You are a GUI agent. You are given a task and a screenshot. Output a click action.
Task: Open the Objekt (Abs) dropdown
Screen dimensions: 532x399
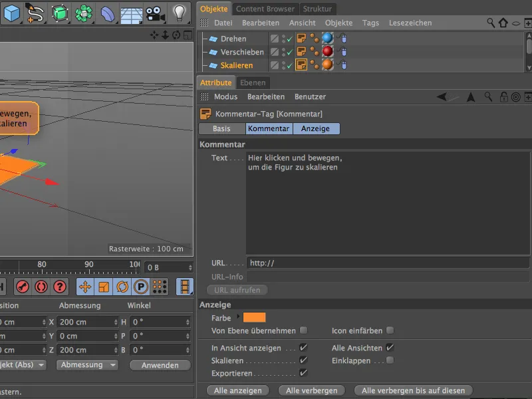coord(23,365)
